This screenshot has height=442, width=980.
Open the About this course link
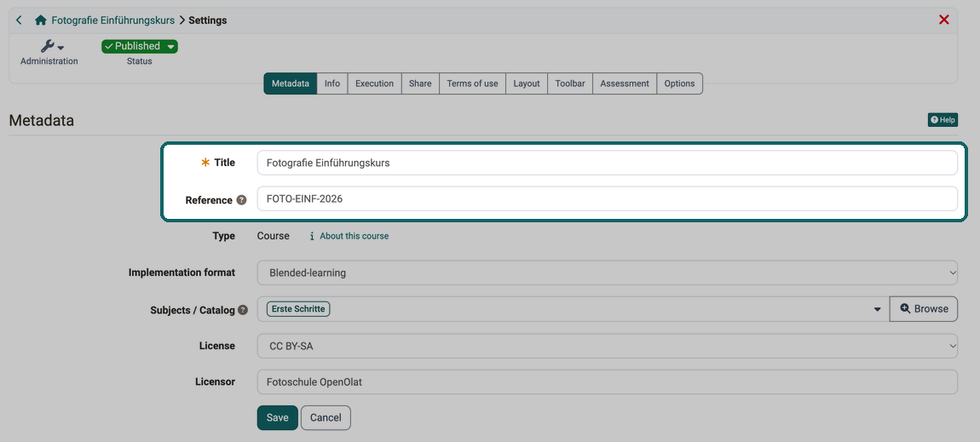point(355,236)
